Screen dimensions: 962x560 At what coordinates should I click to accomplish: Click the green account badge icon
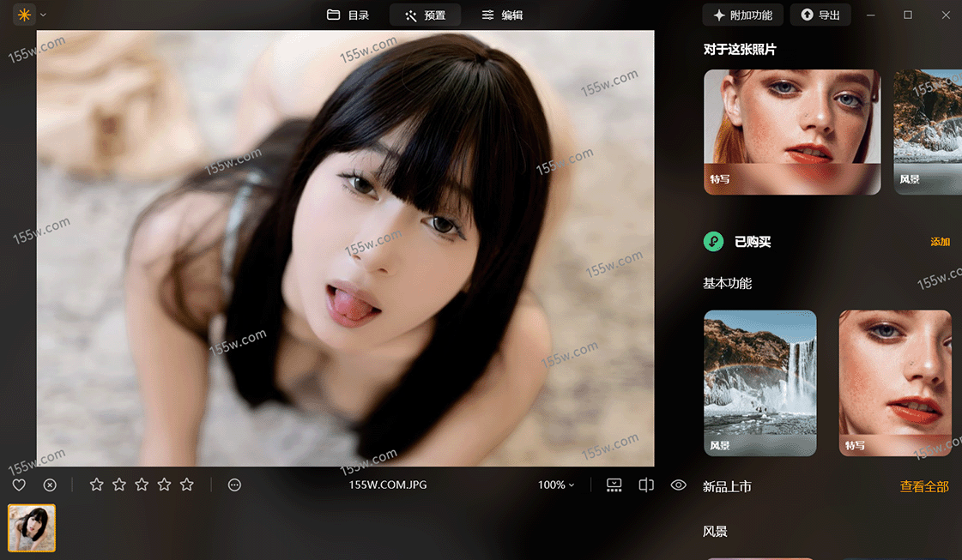coord(713,242)
